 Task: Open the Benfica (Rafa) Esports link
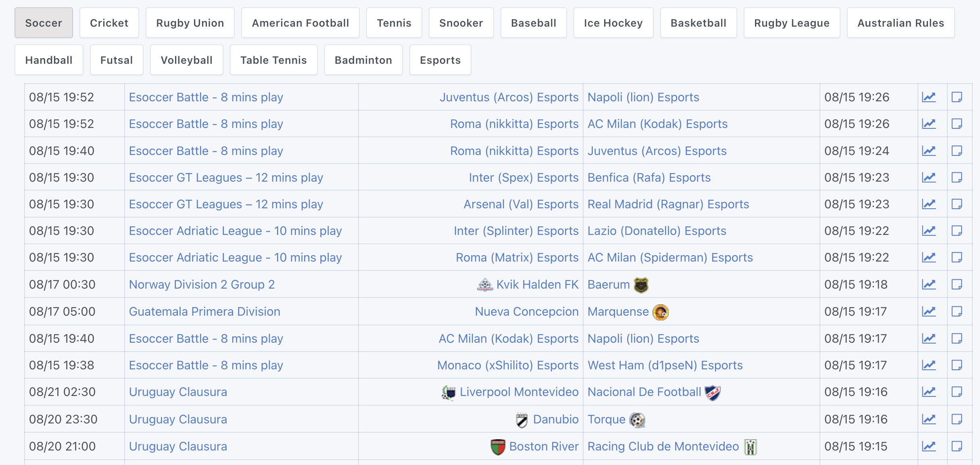click(649, 178)
